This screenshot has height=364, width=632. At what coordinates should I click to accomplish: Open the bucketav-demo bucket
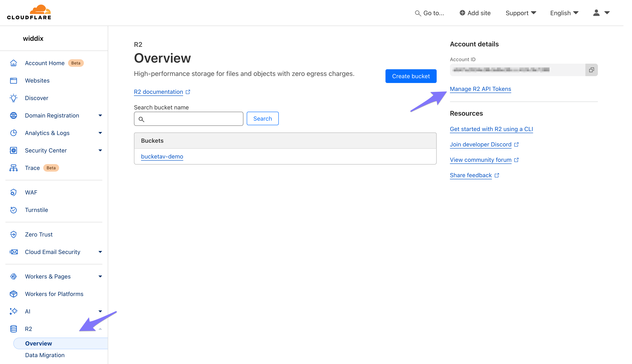(x=162, y=156)
